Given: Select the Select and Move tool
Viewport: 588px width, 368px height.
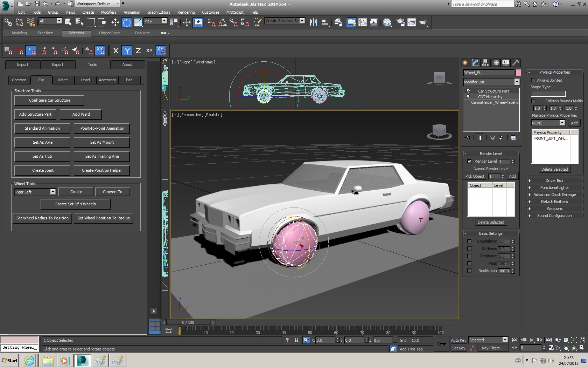Looking at the screenshot, I should pos(115,22).
